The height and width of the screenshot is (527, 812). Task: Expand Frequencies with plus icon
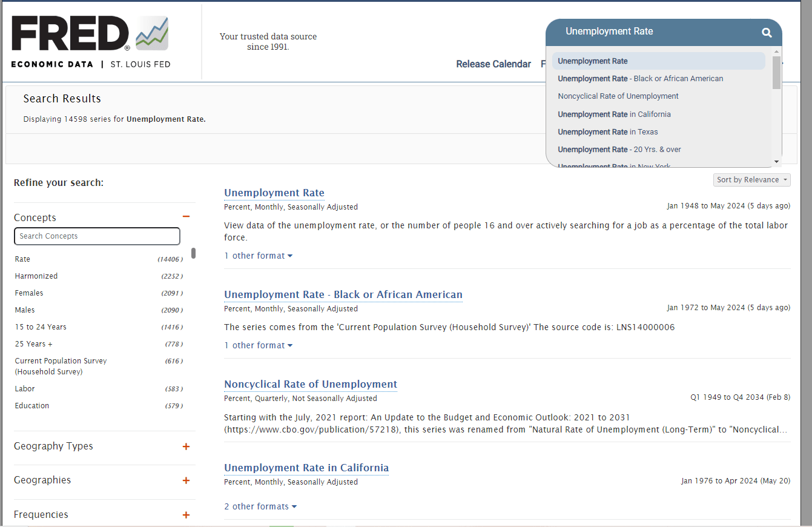click(186, 515)
